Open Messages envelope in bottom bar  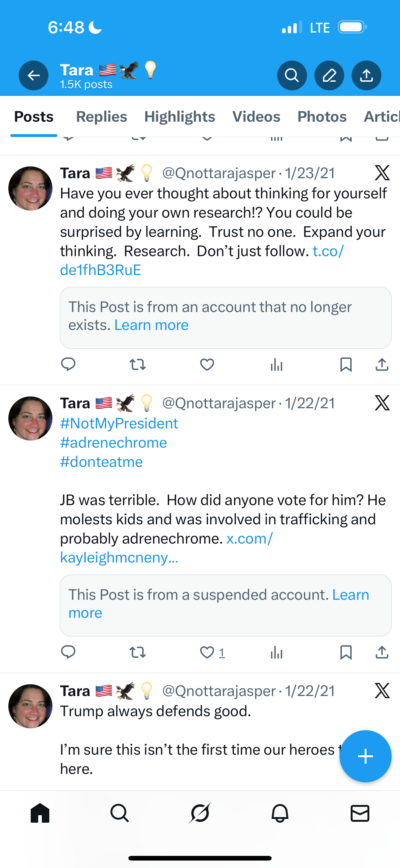[x=360, y=813]
